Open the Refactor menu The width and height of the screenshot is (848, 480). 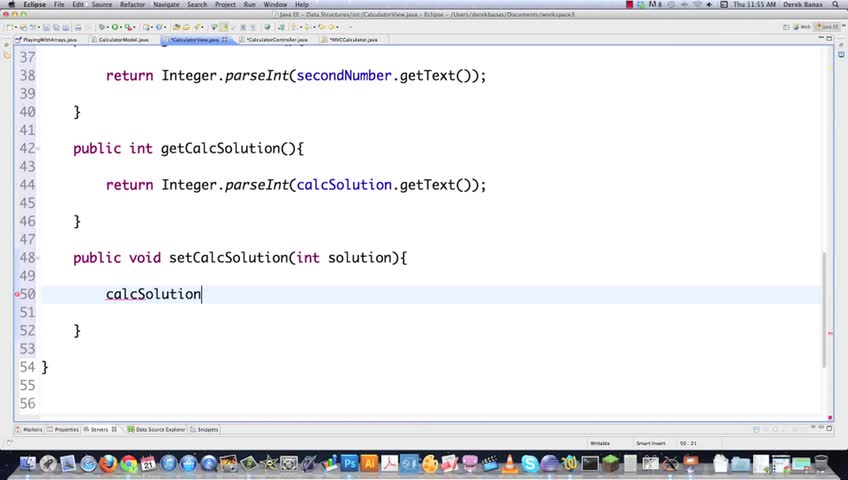(132, 4)
